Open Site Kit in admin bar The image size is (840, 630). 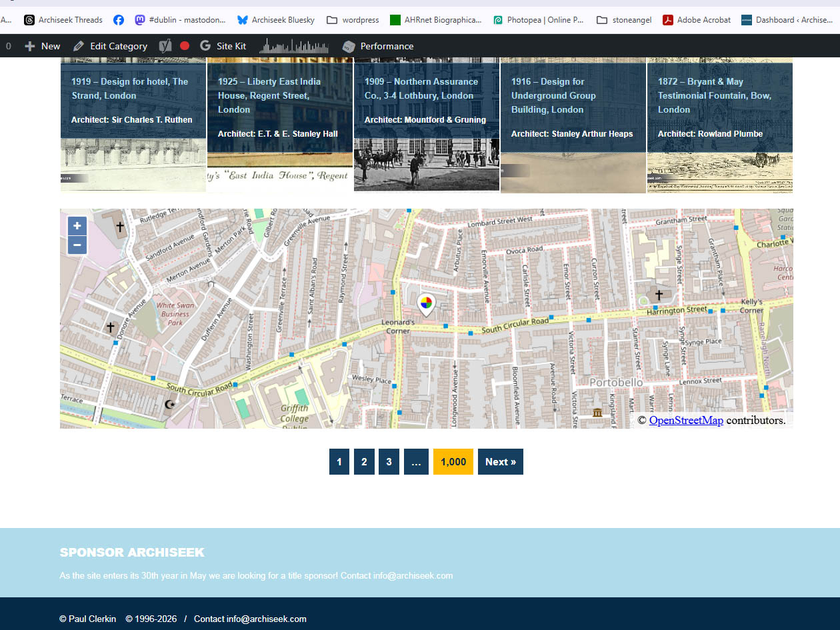(x=223, y=46)
